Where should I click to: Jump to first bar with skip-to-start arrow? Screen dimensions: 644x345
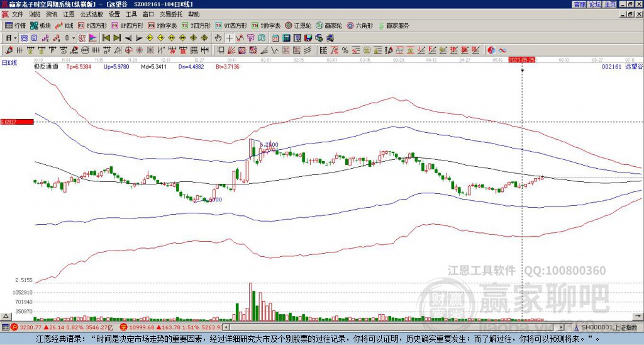pos(106,38)
